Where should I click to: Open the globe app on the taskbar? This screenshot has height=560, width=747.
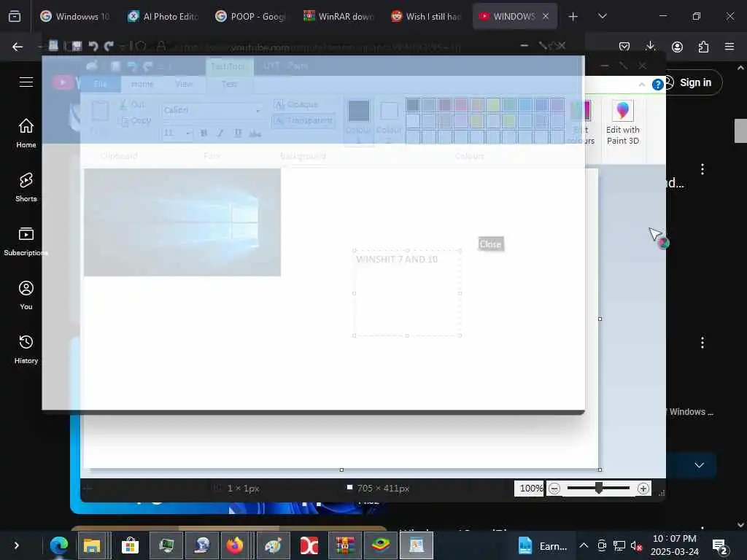tap(203, 545)
